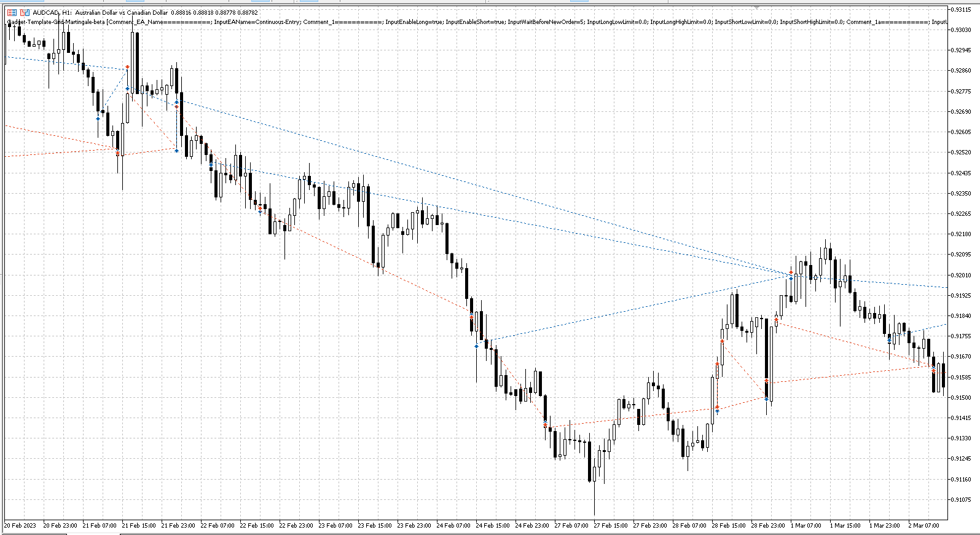Pick the 2 Mar 07:00 time label

coord(923,526)
